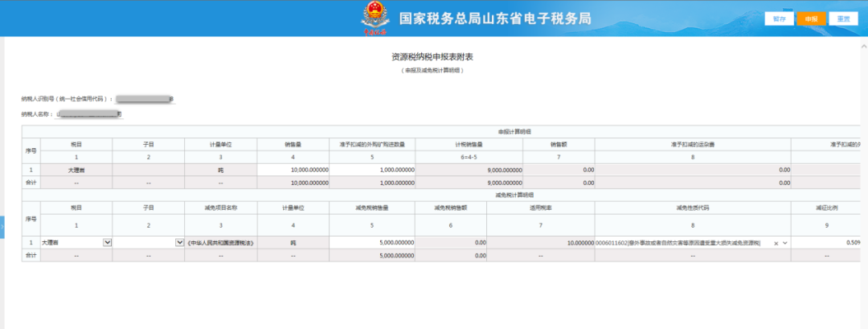The image size is (868, 329).
Task: Click 计税销售量 value 9,000.000000 in row 1
Action: (469, 170)
